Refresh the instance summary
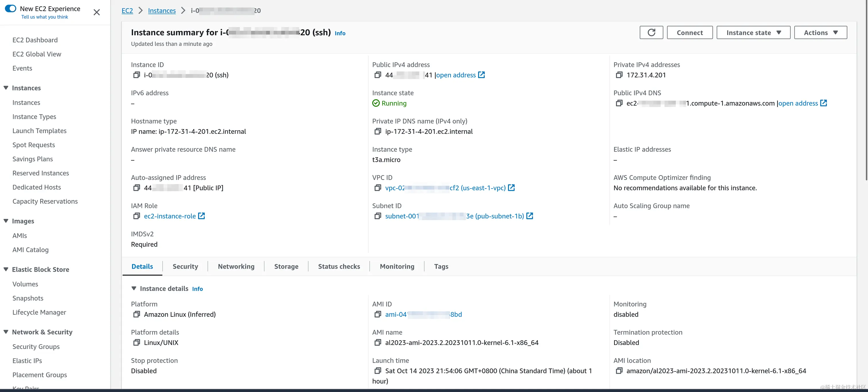The image size is (868, 392). 651,32
